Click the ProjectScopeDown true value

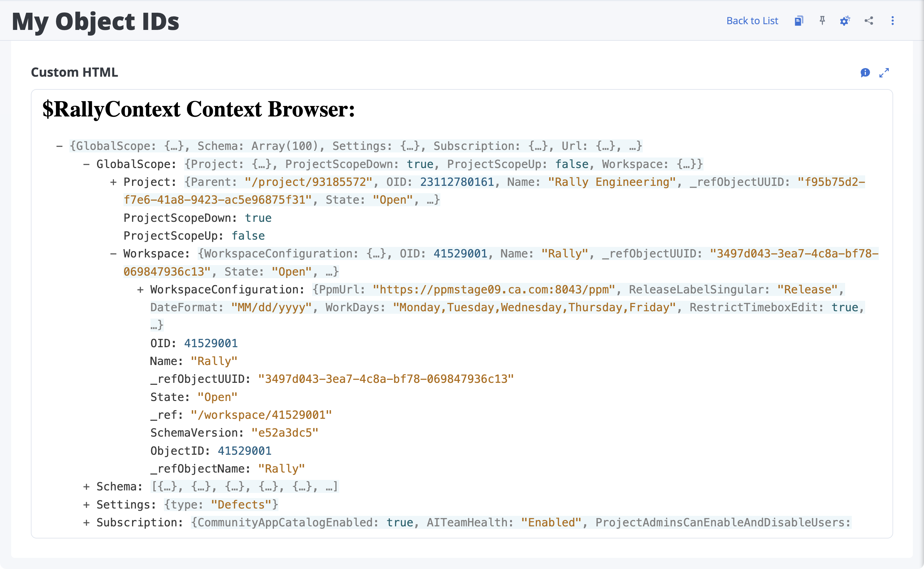tap(258, 218)
